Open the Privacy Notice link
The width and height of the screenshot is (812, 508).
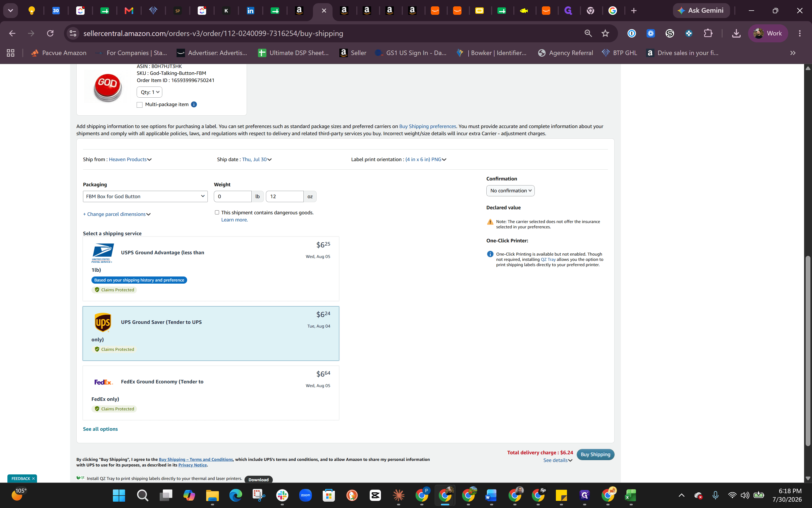tap(193, 465)
